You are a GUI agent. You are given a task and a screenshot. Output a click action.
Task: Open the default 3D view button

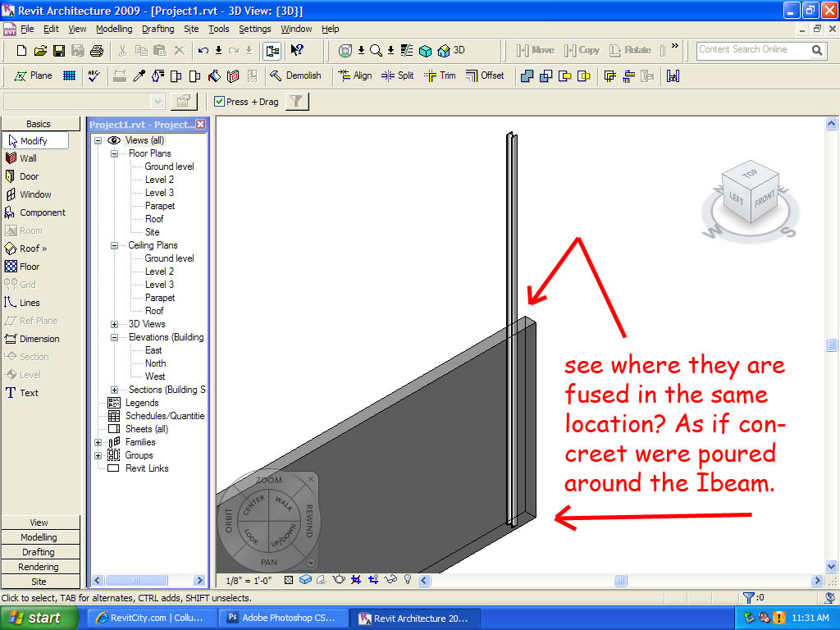click(450, 50)
